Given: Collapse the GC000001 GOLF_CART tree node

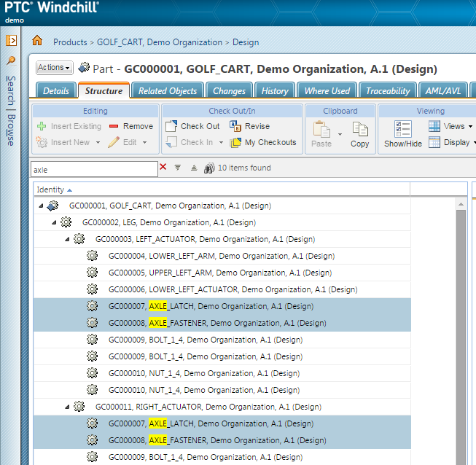Looking at the screenshot, I should (41, 206).
